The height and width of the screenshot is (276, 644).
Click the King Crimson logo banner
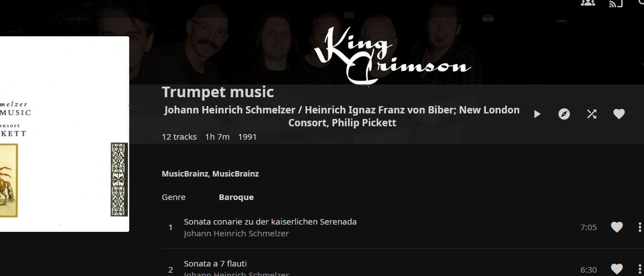click(392, 55)
